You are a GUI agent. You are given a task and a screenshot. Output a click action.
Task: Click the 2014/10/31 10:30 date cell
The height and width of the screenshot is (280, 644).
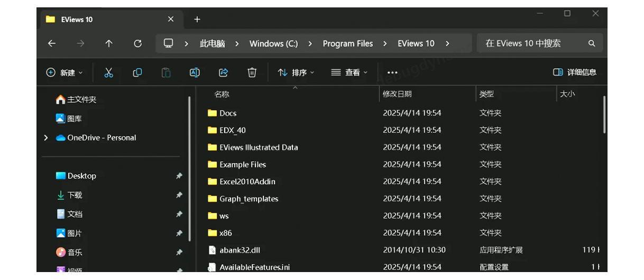414,250
